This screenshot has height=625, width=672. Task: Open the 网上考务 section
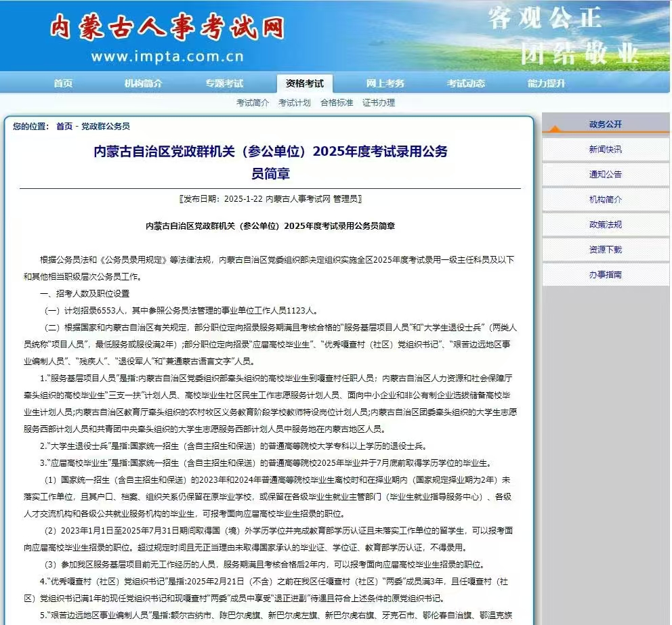click(384, 83)
